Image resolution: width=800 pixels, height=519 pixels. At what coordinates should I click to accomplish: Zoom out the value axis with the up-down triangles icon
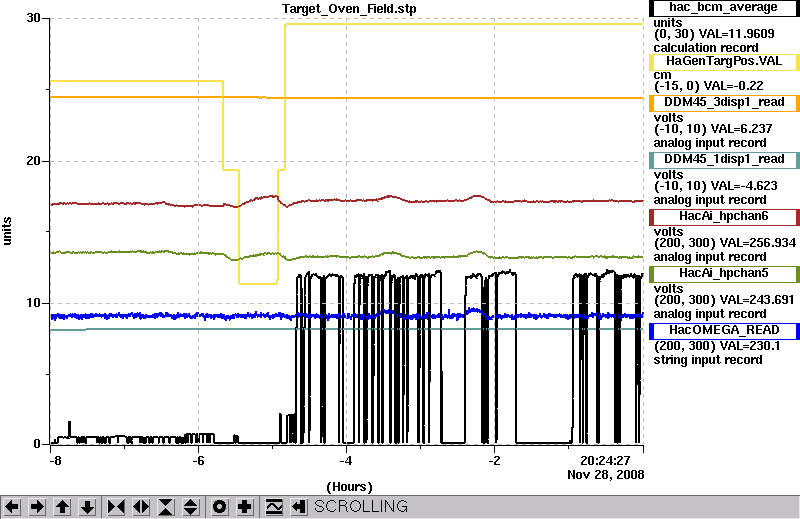point(191,507)
